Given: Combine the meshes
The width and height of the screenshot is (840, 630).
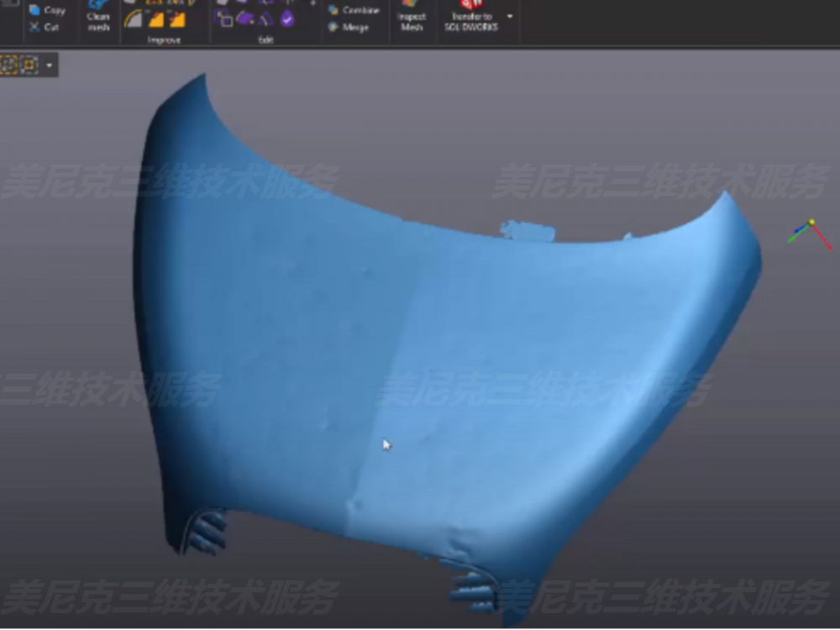Looking at the screenshot, I should pos(354,10).
